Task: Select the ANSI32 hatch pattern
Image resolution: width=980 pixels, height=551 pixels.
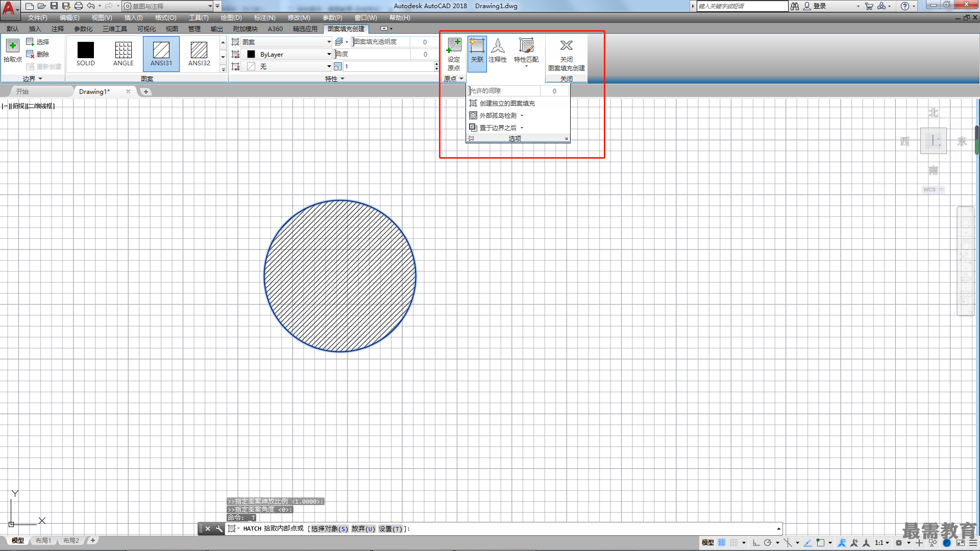Action: click(199, 54)
